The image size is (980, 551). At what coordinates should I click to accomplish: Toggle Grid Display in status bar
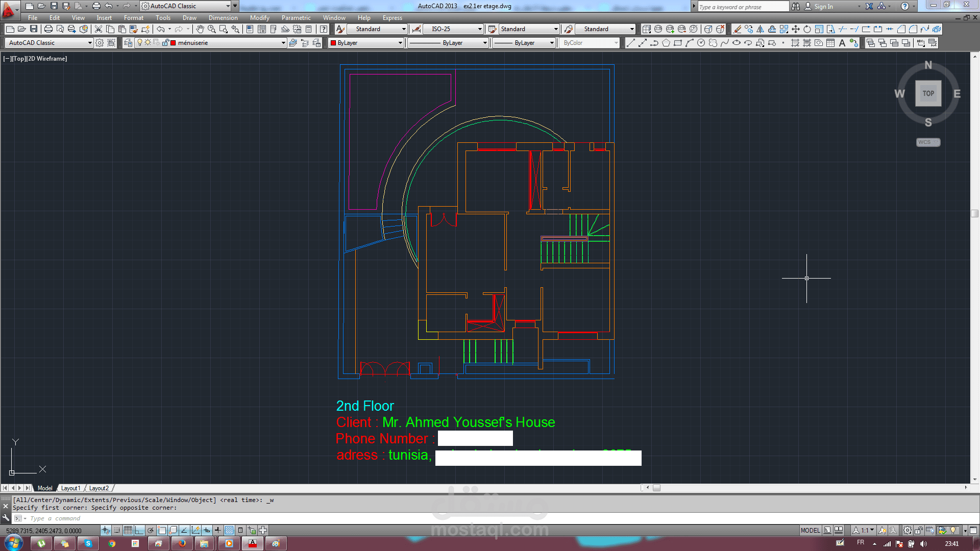click(x=128, y=531)
